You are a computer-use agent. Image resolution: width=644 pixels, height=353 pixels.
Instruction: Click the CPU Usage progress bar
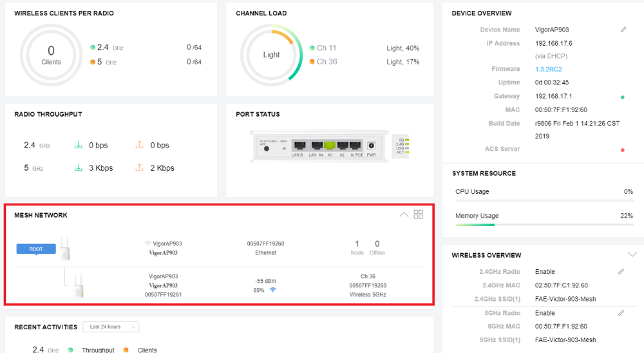click(x=544, y=200)
